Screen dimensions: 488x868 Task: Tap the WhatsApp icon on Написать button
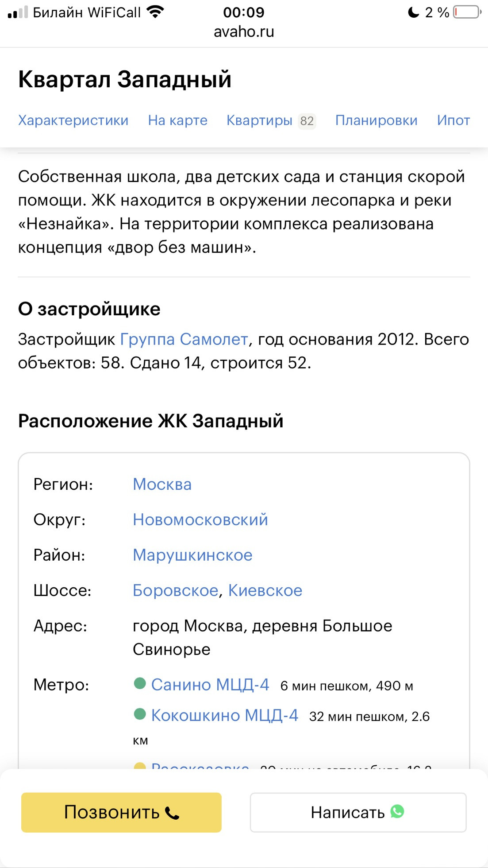[397, 811]
